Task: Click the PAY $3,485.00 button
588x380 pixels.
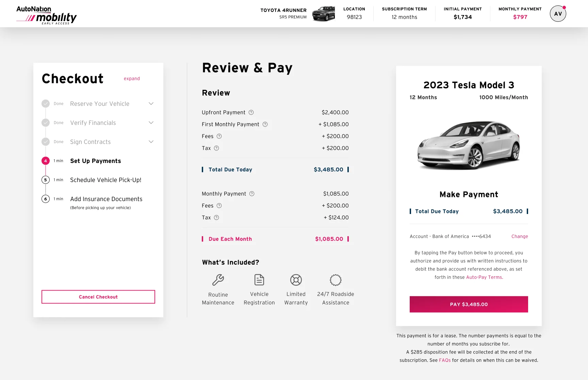Action: (469, 304)
